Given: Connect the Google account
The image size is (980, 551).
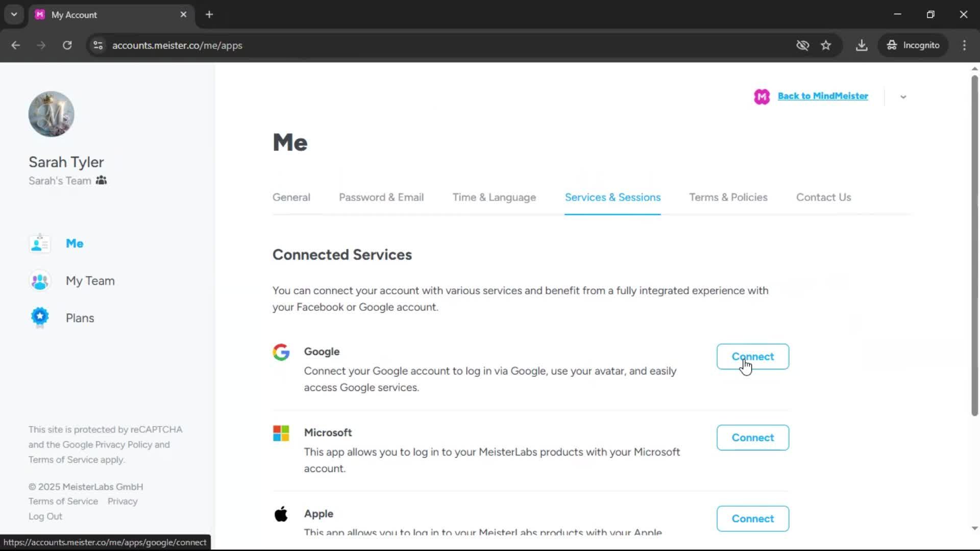Looking at the screenshot, I should [752, 357].
